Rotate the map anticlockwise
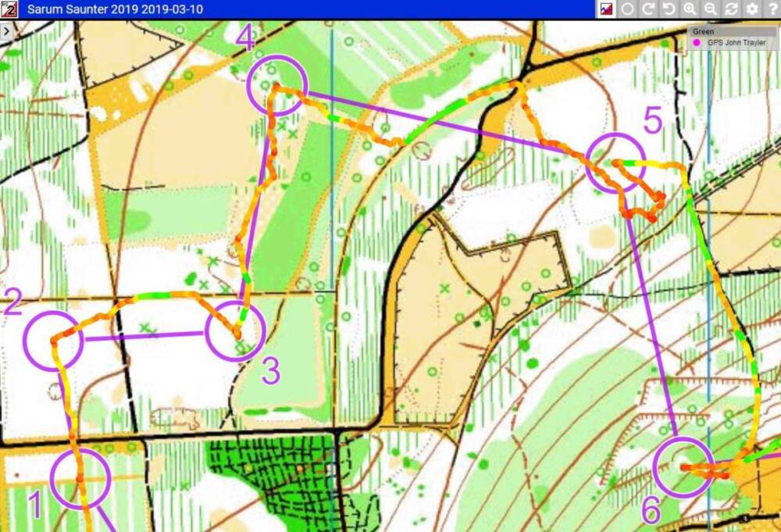Image resolution: width=781 pixels, height=532 pixels. pyautogui.click(x=669, y=9)
